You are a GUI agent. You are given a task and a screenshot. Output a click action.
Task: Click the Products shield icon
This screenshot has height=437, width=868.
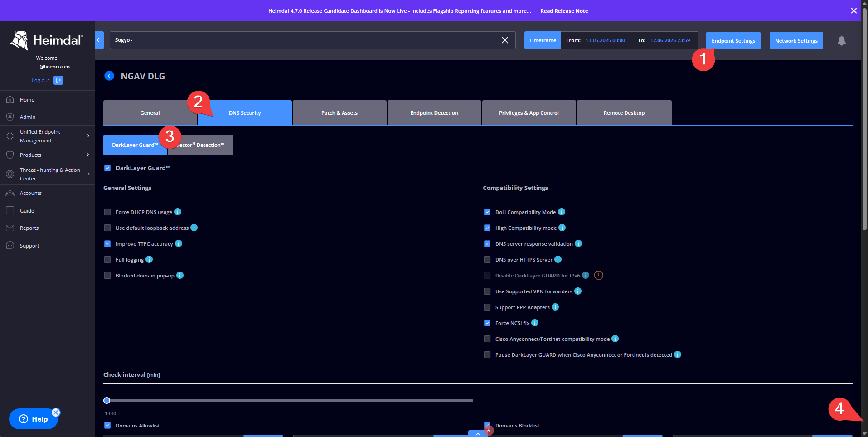coord(10,155)
